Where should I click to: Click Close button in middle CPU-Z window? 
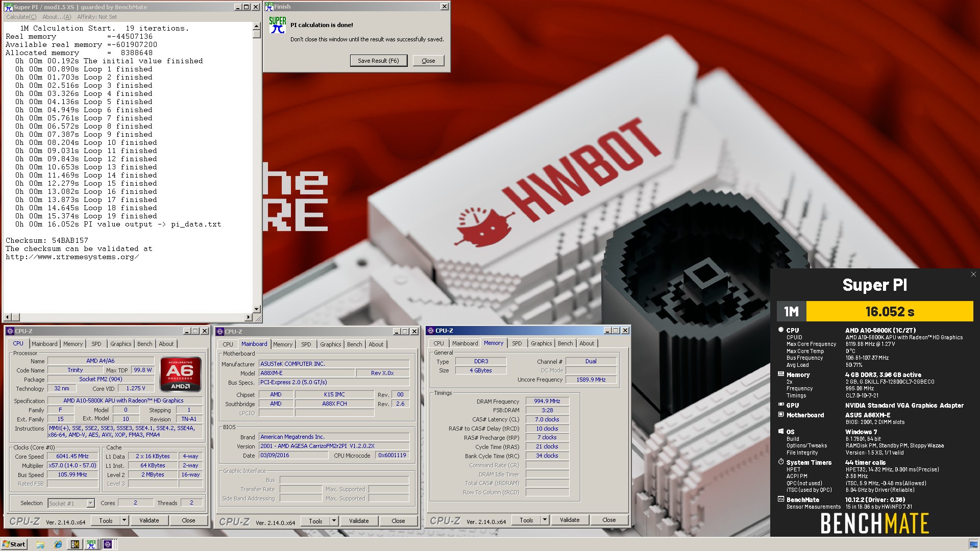[398, 521]
